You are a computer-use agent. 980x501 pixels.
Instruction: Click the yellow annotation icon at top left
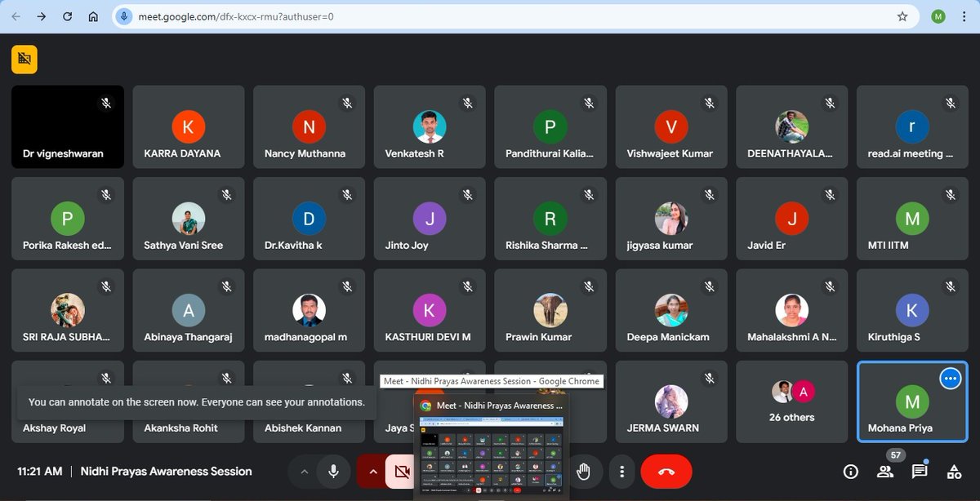coord(24,59)
